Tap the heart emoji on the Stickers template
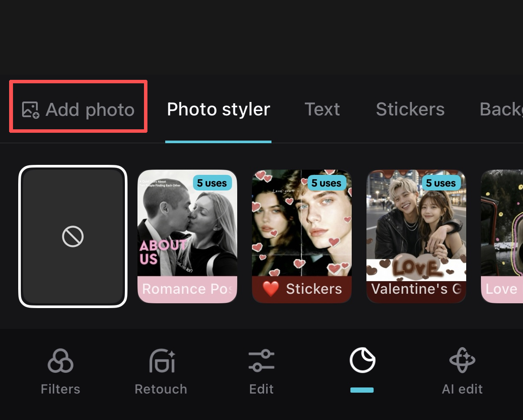This screenshot has width=523, height=420. tap(271, 289)
